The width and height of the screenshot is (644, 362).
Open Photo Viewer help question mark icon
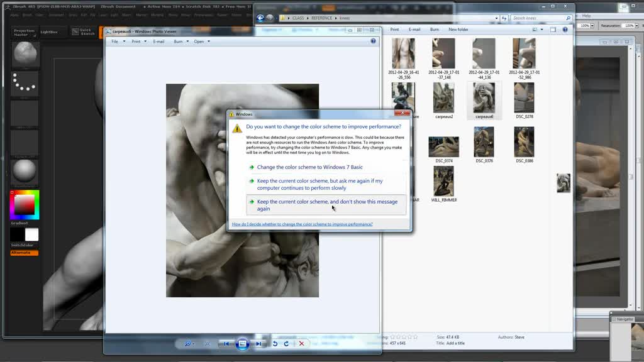(373, 41)
